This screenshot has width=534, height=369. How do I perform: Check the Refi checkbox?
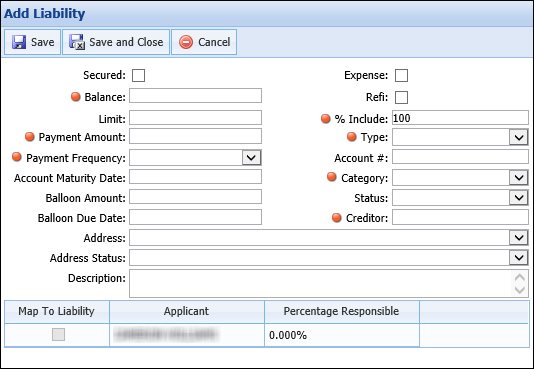tap(401, 97)
